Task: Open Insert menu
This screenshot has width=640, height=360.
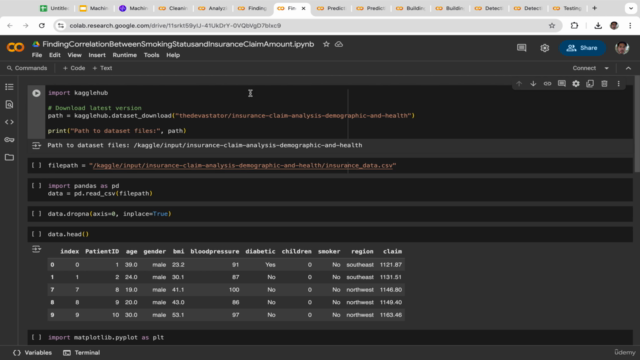Action: (97, 55)
